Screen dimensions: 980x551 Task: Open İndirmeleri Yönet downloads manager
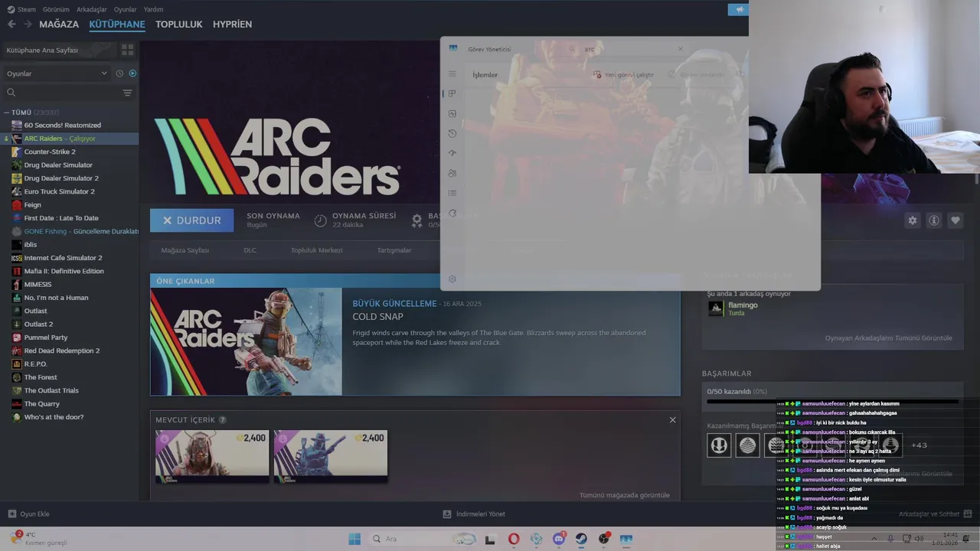[474, 514]
